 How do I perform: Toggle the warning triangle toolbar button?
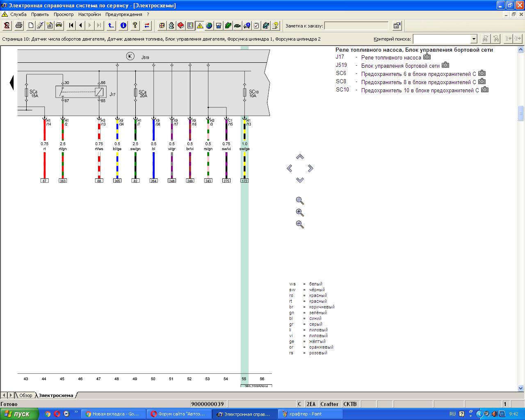click(200, 25)
